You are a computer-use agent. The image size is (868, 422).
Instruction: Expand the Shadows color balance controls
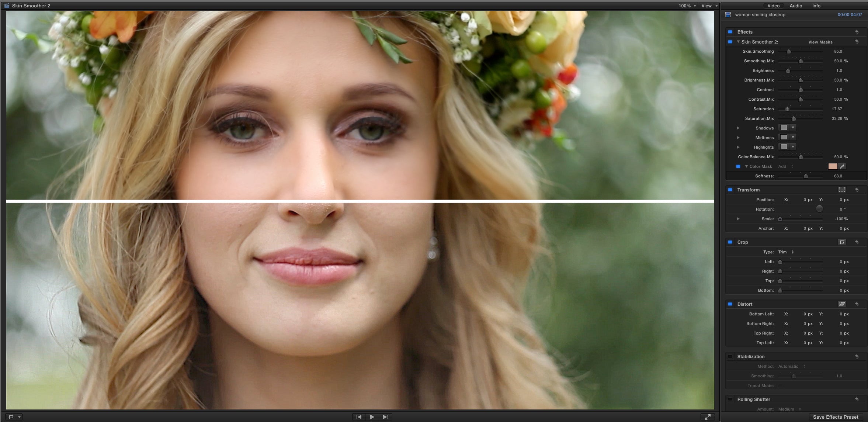tap(738, 127)
